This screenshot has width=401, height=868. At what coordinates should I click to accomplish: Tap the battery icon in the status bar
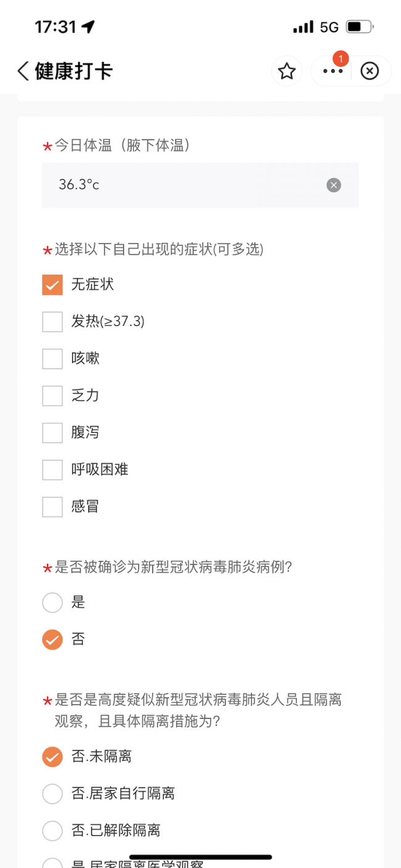(359, 27)
